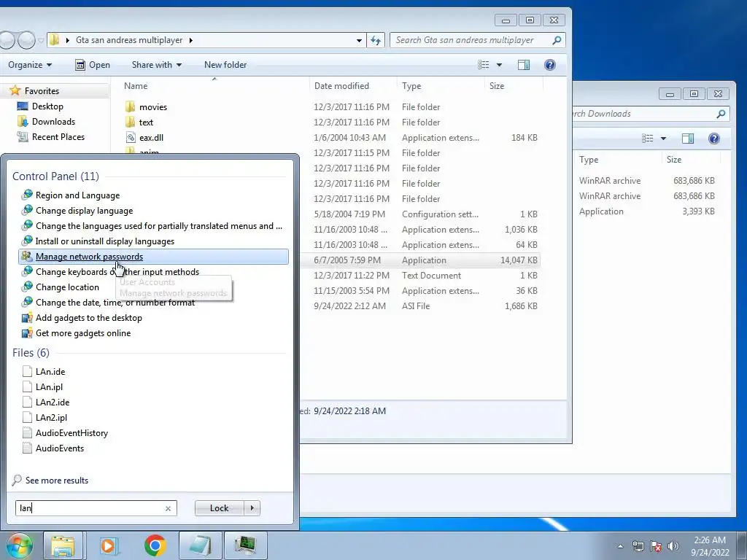Select the ASI File row dated 9/24/2022
Viewport: 747px width, 560px height.
click(421, 306)
